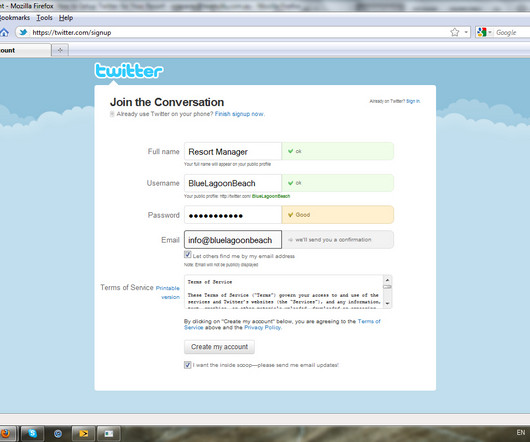530x442 pixels.
Task: Toggle Let others find me by email checkbox
Action: [x=188, y=254]
